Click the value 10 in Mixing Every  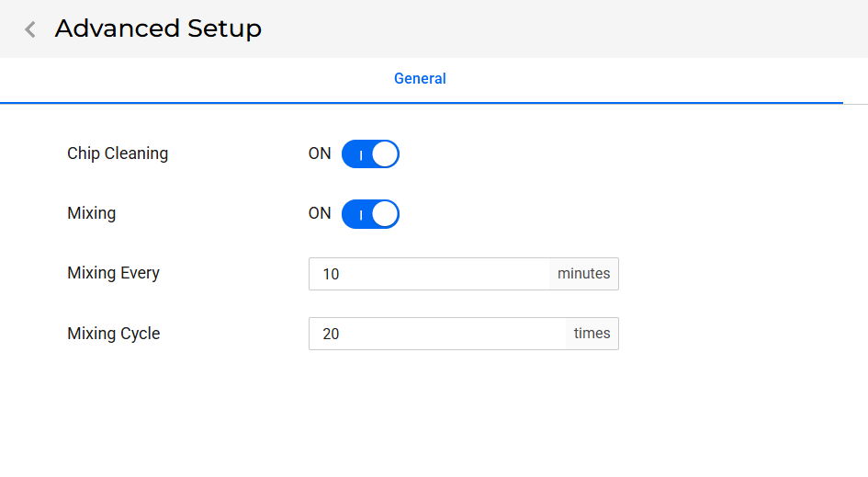click(x=331, y=274)
